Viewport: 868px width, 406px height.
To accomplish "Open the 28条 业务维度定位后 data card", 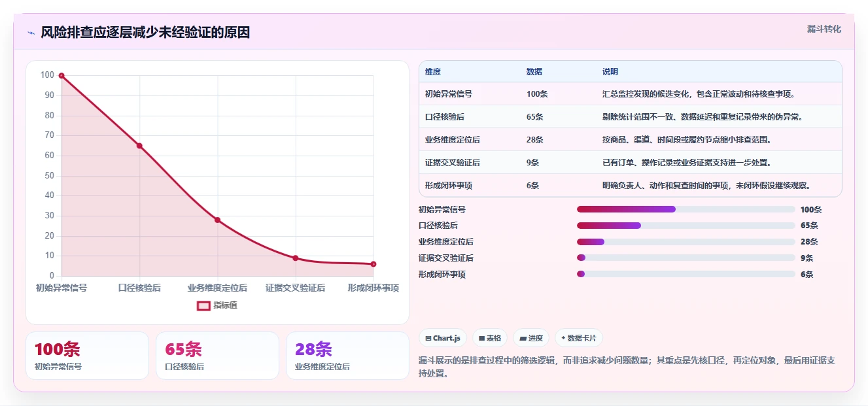I will tap(347, 356).
